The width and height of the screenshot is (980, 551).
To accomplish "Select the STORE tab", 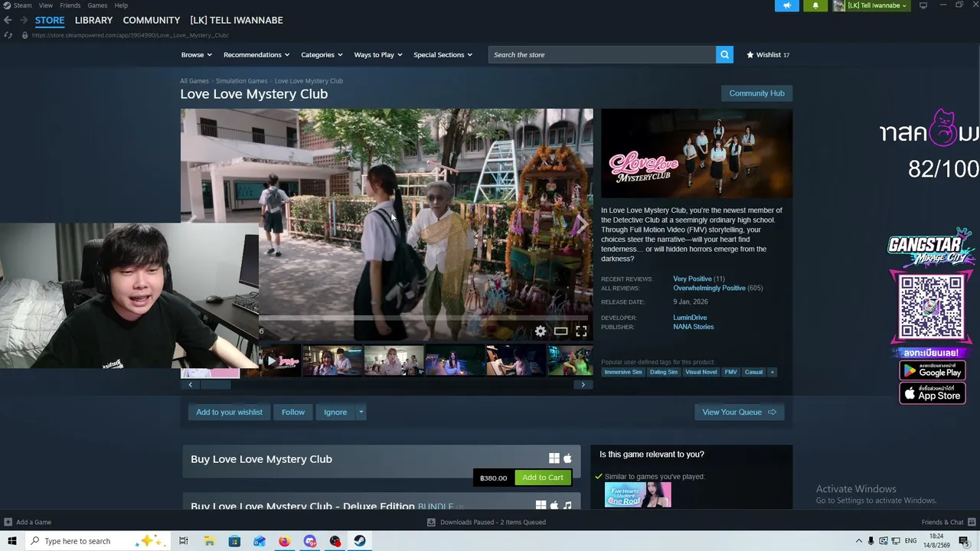I will pyautogui.click(x=50, y=20).
